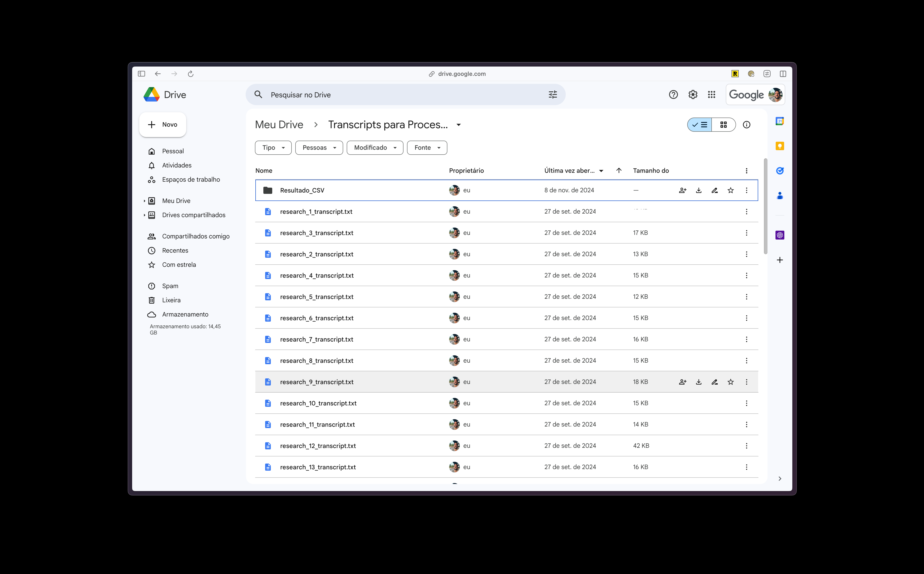This screenshot has width=924, height=574.
Task: Click the Proprietário column header
Action: 466,171
